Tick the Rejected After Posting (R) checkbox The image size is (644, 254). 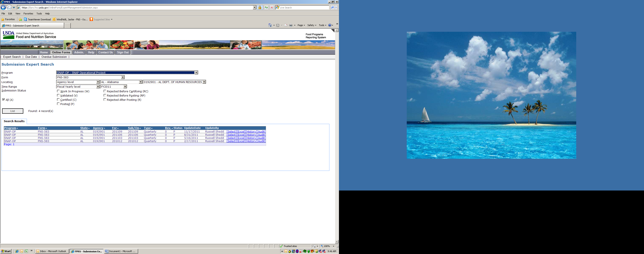(x=105, y=99)
